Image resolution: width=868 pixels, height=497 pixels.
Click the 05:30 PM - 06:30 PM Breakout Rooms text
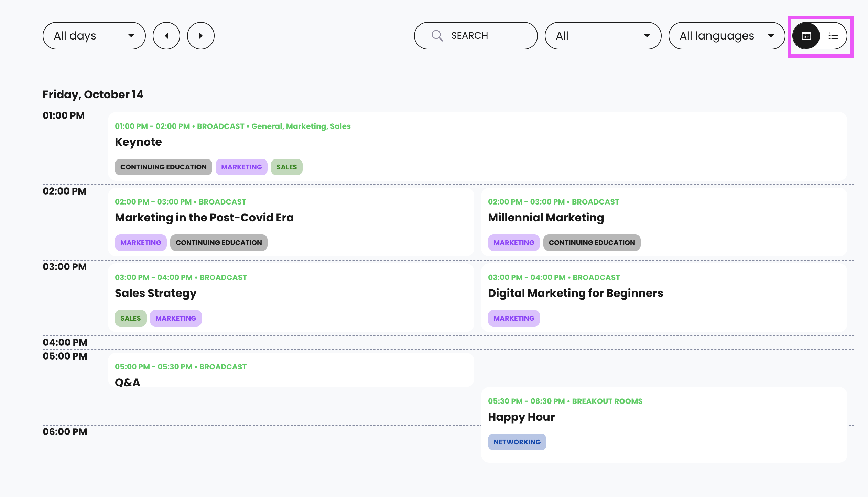(565, 401)
